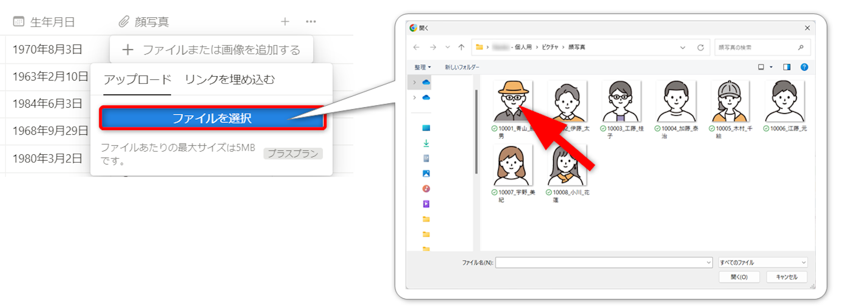The width and height of the screenshot is (868, 306).
Task: Open the address bar history dropdown
Action: (x=683, y=47)
